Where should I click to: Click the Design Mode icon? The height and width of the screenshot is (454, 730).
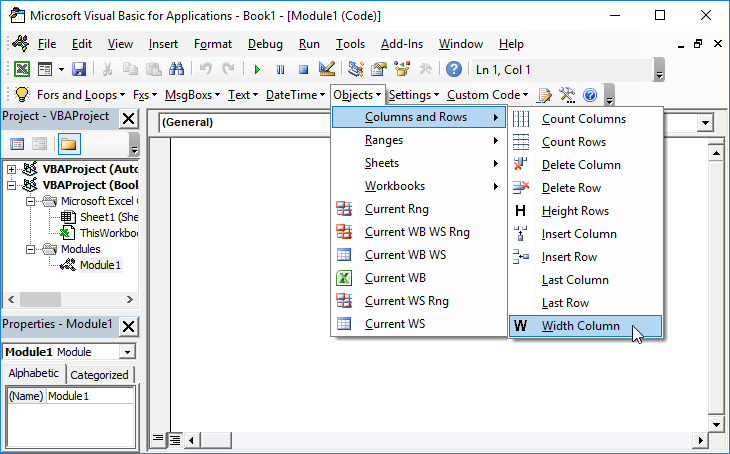point(326,69)
